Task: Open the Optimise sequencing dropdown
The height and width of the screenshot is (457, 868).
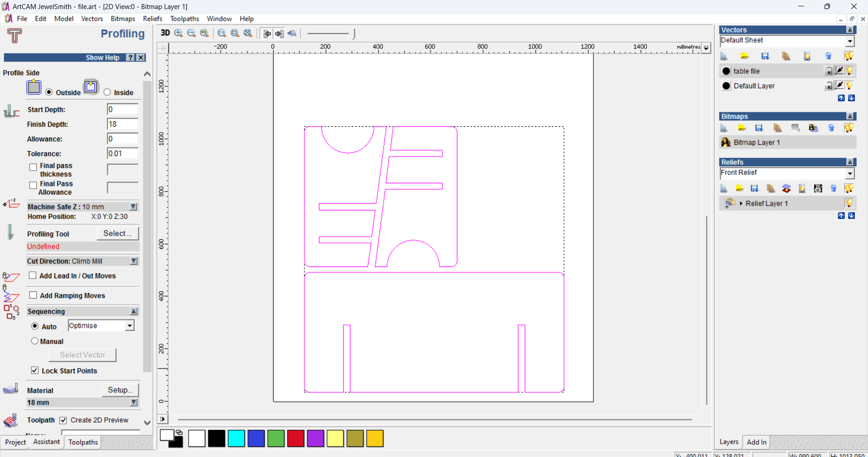Action: point(130,326)
